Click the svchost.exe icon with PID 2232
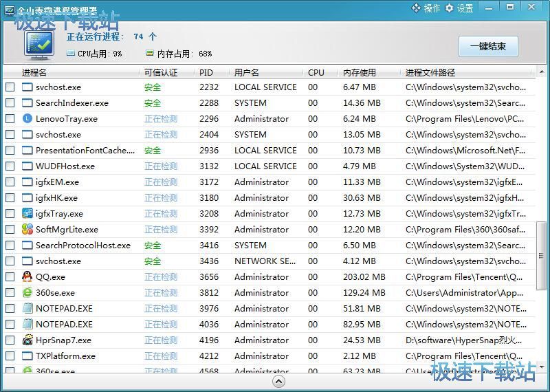550x392 pixels. click(27, 87)
